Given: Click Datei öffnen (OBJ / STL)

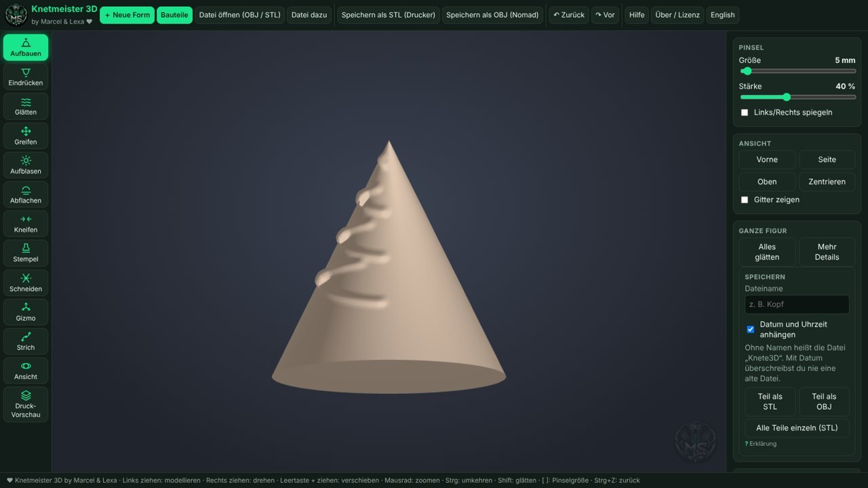Looking at the screenshot, I should (239, 15).
